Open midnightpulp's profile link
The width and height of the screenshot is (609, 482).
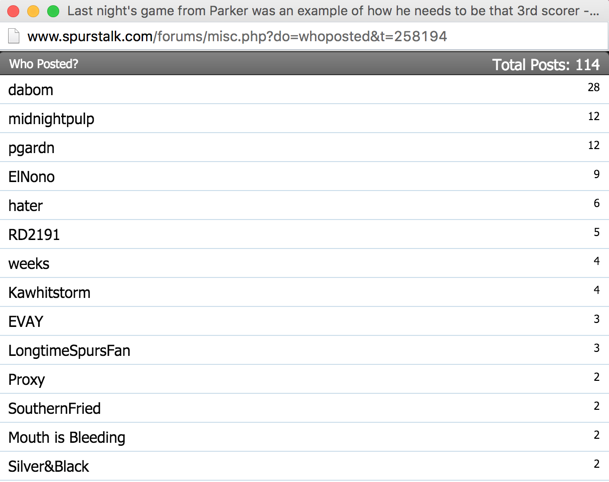tap(51, 119)
